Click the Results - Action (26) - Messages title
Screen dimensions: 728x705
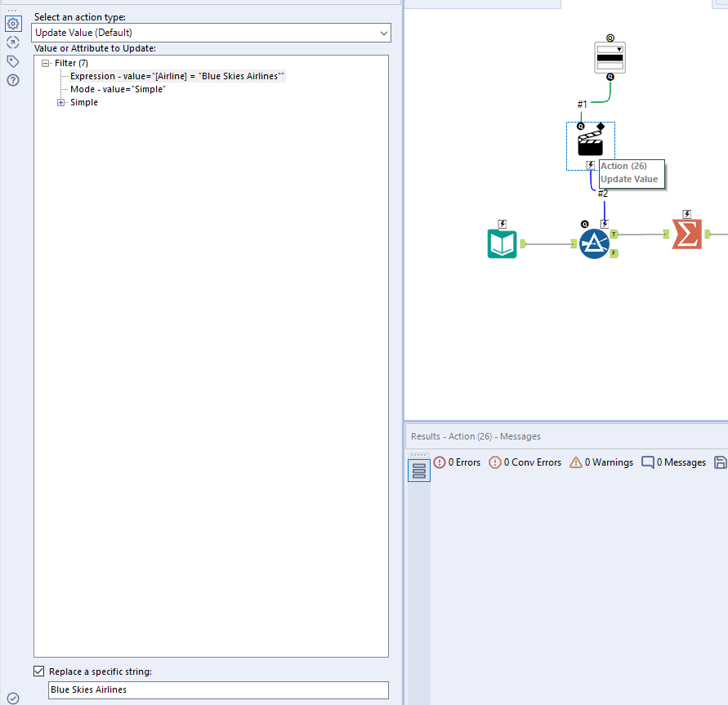476,436
